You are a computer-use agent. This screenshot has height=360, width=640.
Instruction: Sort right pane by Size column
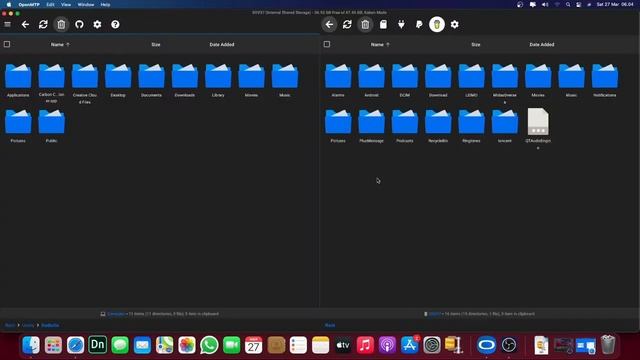pos(476,44)
